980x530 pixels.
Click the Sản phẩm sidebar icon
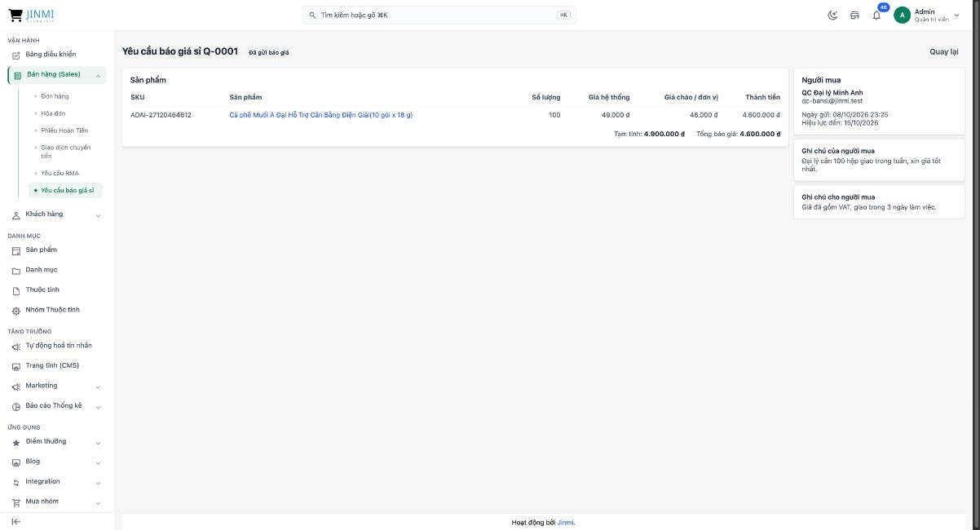(x=16, y=250)
